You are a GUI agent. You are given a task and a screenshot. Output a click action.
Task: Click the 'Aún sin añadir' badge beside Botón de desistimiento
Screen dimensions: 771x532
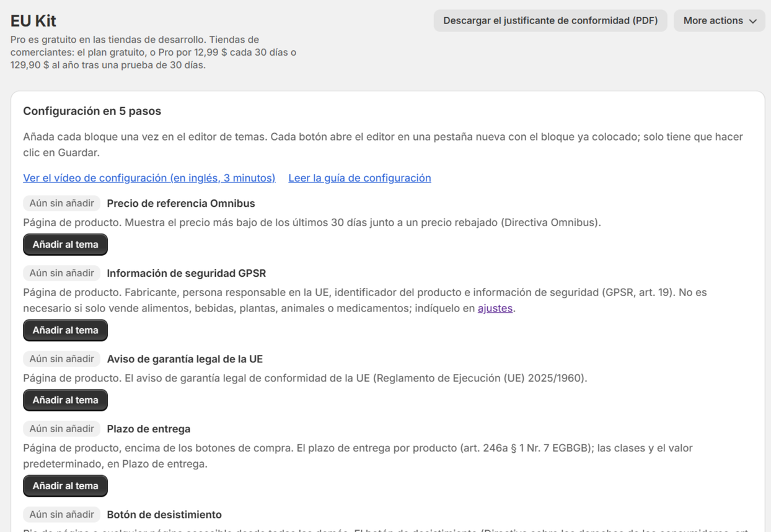61,514
